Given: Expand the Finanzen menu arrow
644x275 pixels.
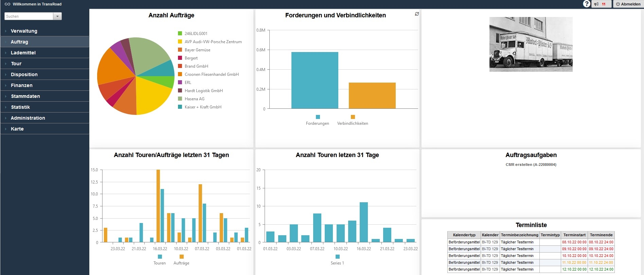Looking at the screenshot, I should 6,85.
